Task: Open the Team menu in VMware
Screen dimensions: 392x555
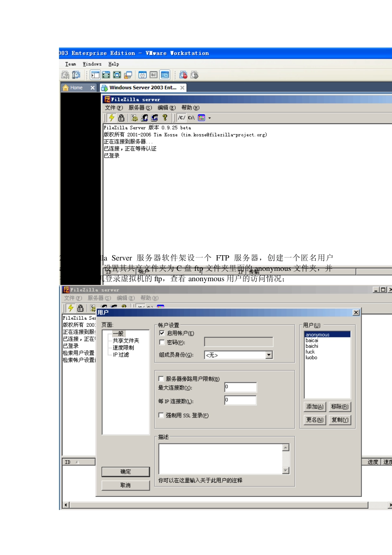Action: pyautogui.click(x=71, y=64)
